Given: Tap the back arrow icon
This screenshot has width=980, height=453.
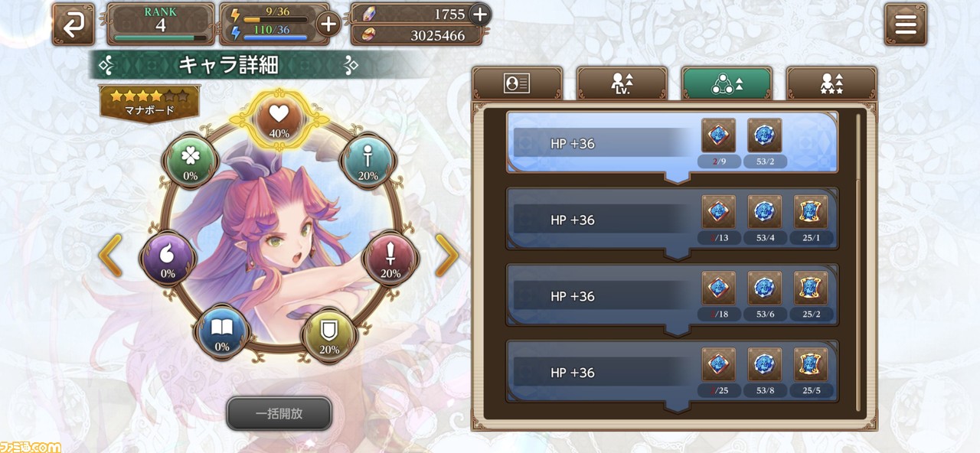Looking at the screenshot, I should click(73, 24).
